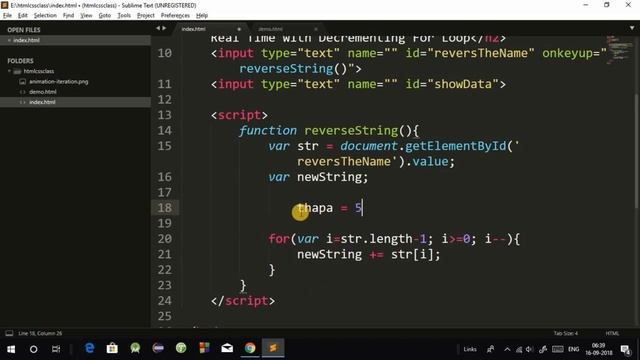Click the 'newString += str[i];' line
640x360 pixels.
[369, 255]
